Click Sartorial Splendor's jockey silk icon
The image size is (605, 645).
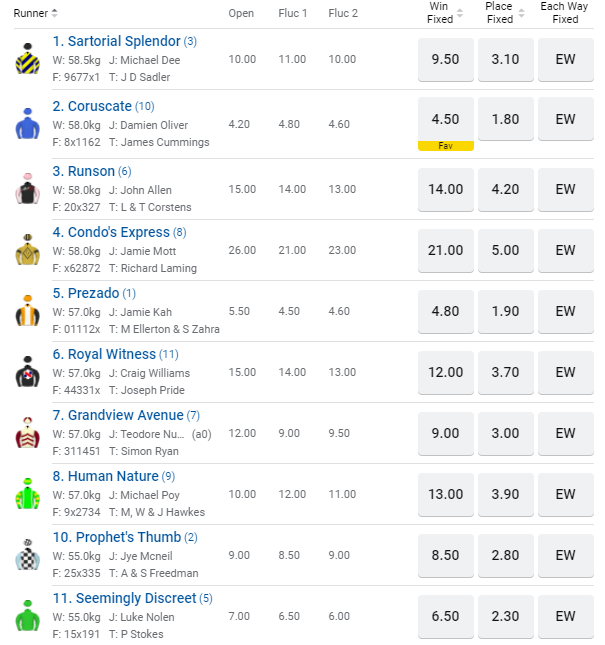pos(27,60)
